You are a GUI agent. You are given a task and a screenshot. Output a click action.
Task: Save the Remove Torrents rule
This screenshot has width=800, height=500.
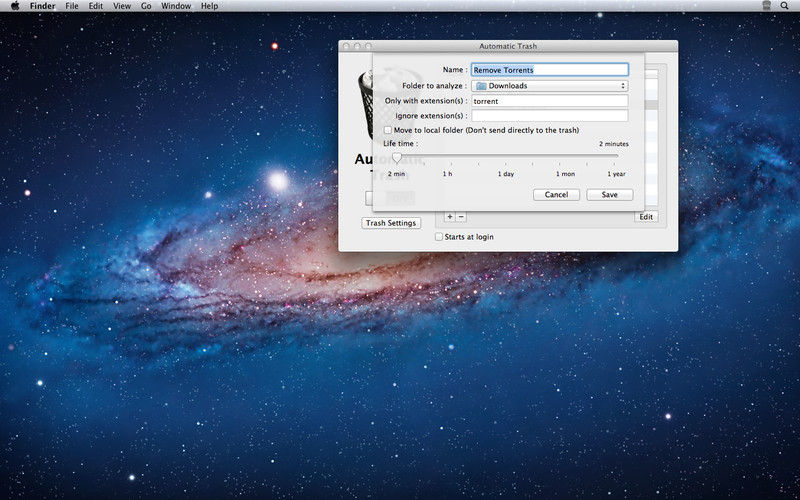tap(610, 194)
